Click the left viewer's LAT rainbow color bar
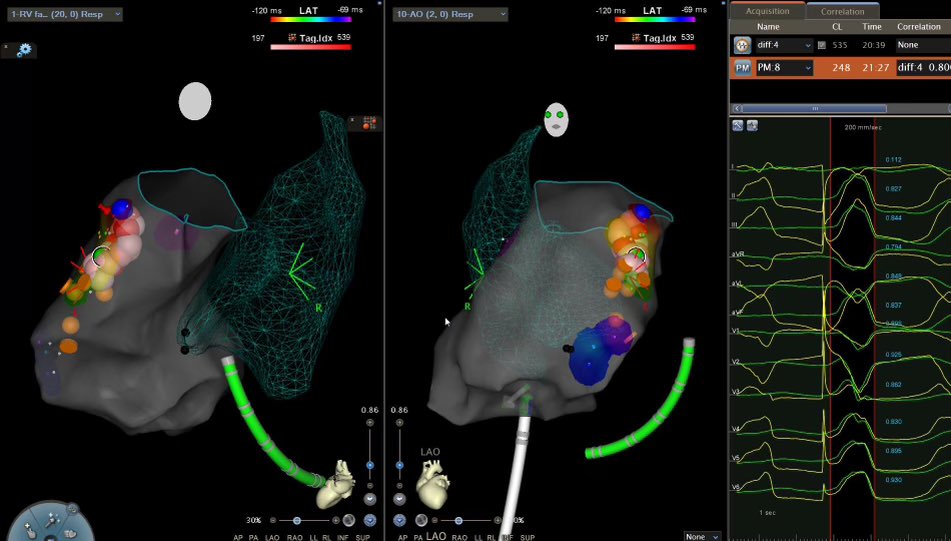The width and height of the screenshot is (951, 541). point(311,19)
